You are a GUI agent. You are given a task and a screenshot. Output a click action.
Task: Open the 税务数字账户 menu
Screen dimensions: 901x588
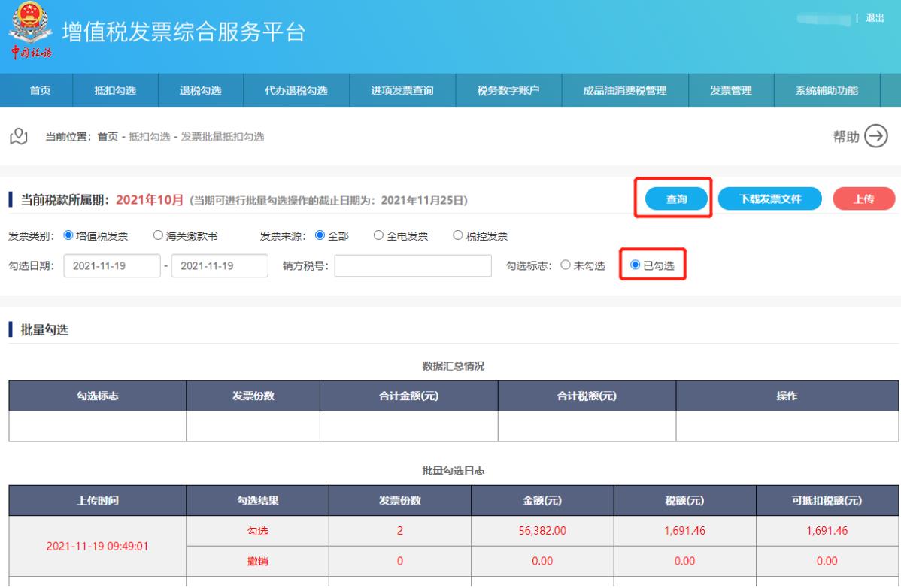tap(509, 91)
